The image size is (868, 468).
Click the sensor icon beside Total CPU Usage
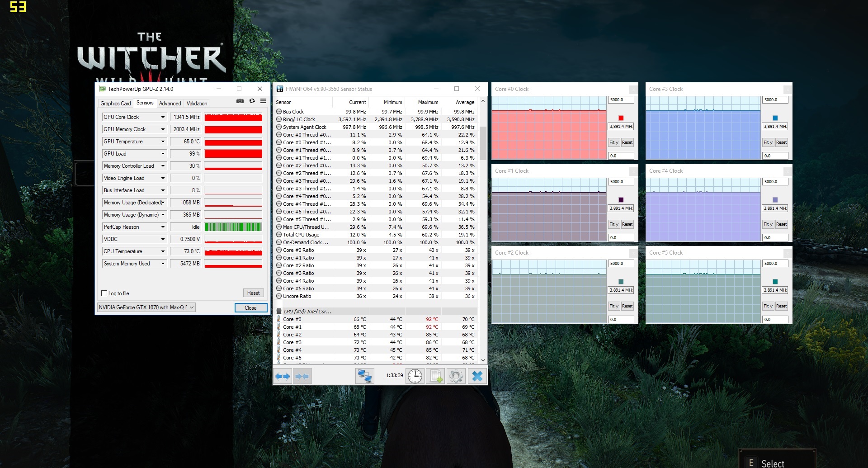coord(279,235)
